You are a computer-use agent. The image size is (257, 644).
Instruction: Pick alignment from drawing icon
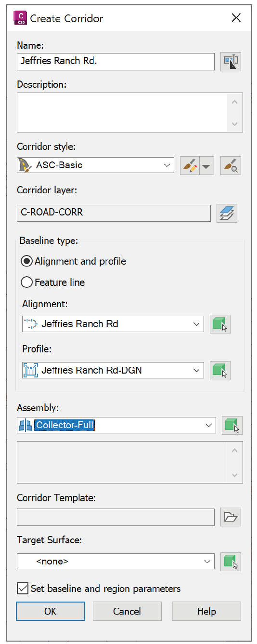point(220,324)
